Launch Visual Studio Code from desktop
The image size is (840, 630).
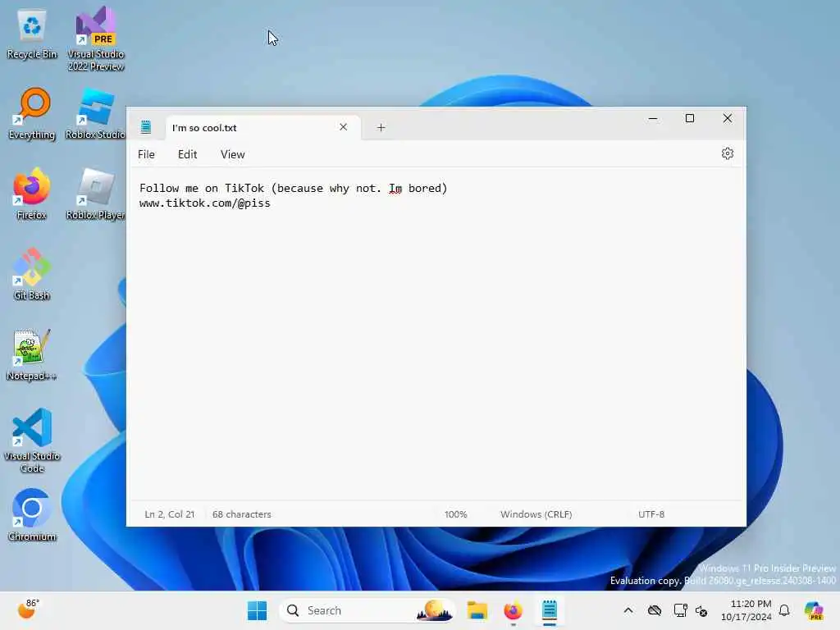click(32, 441)
